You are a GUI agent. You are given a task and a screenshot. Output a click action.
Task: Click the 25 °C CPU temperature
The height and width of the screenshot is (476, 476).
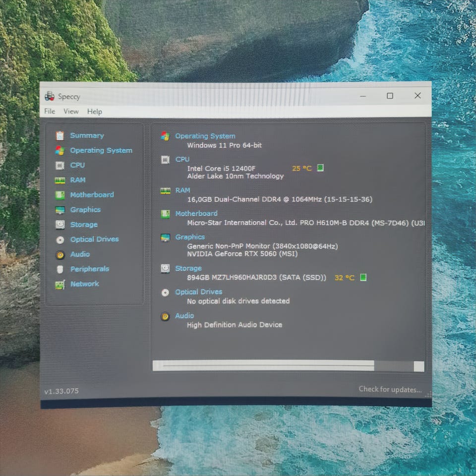(x=302, y=168)
